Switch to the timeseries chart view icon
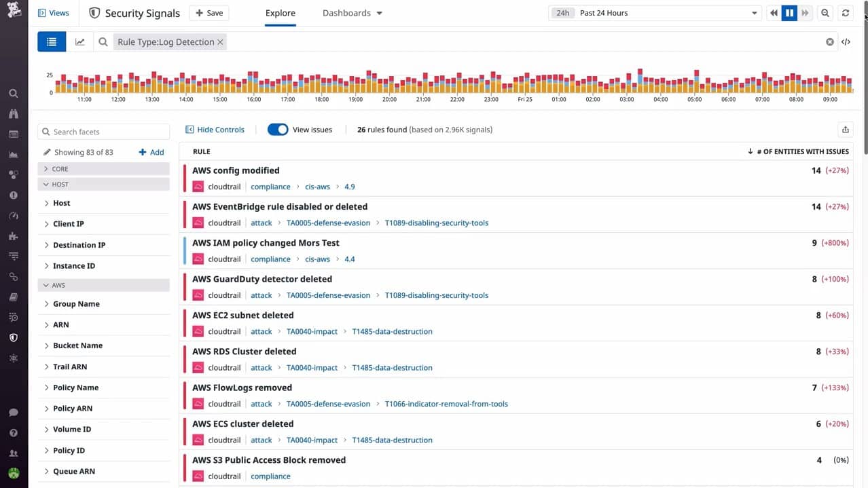The image size is (868, 488). pos(80,42)
